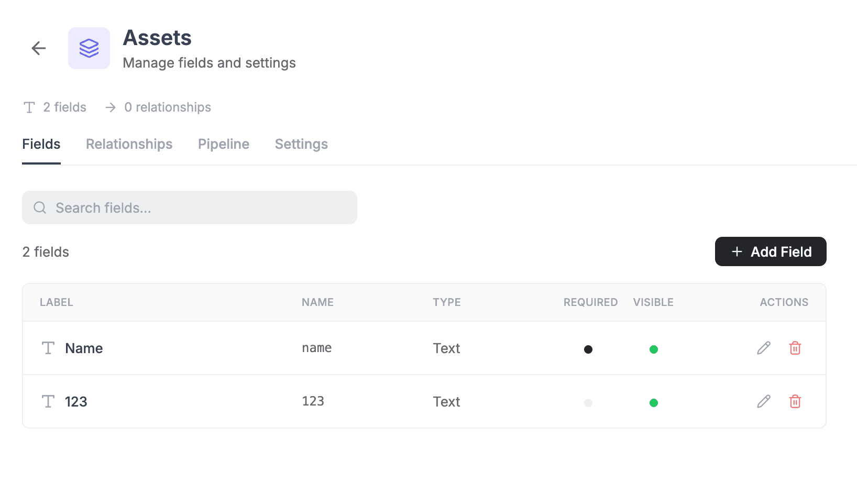The height and width of the screenshot is (504, 857).
Task: Click the relationships arrow icon
Action: pos(110,107)
